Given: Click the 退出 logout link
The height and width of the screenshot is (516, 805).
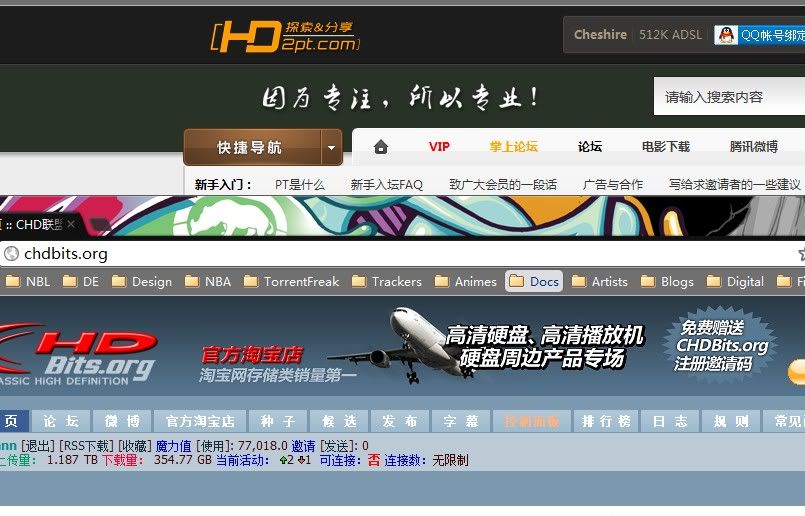Looking at the screenshot, I should [x=37, y=446].
